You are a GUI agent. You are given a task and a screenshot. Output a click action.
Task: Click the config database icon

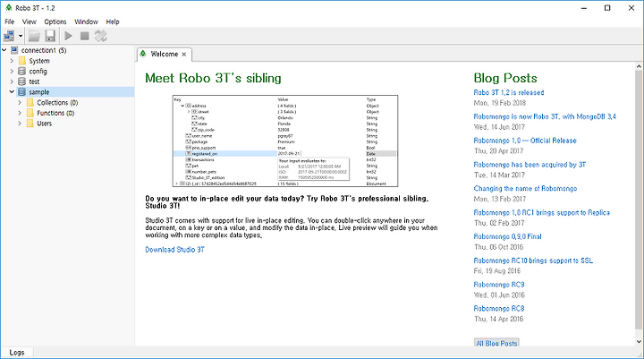22,71
